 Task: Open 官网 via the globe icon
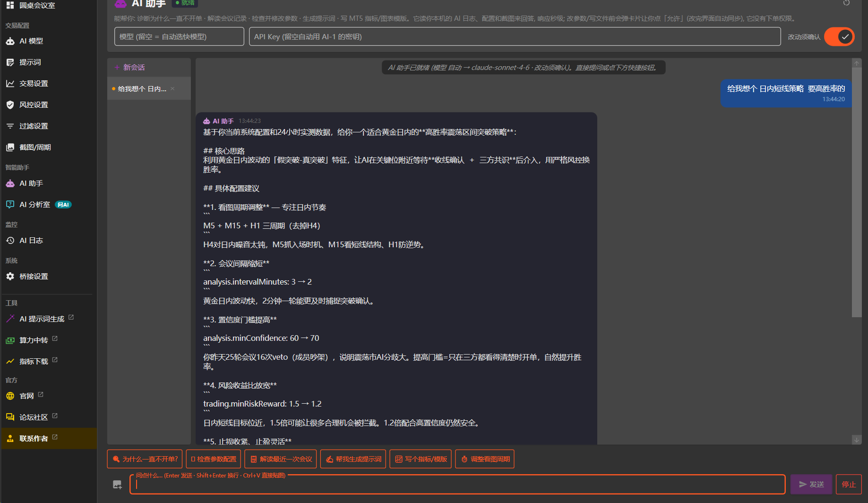point(10,396)
